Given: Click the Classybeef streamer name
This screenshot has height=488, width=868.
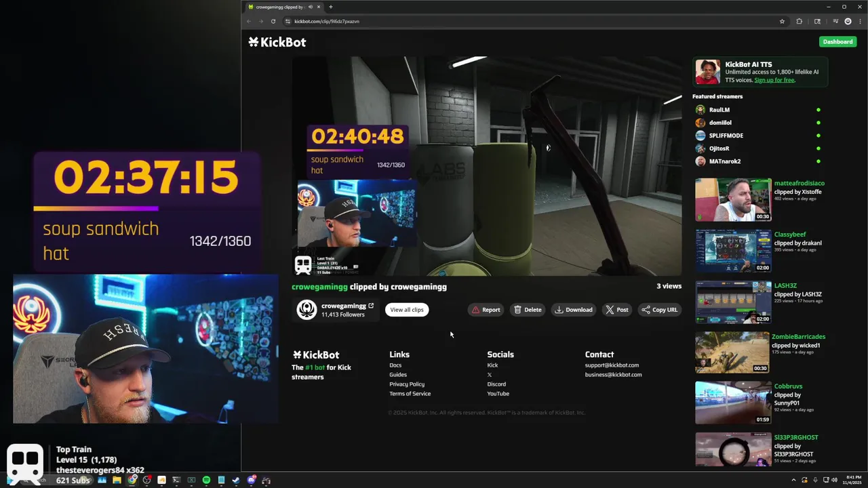Looking at the screenshot, I should (x=790, y=235).
